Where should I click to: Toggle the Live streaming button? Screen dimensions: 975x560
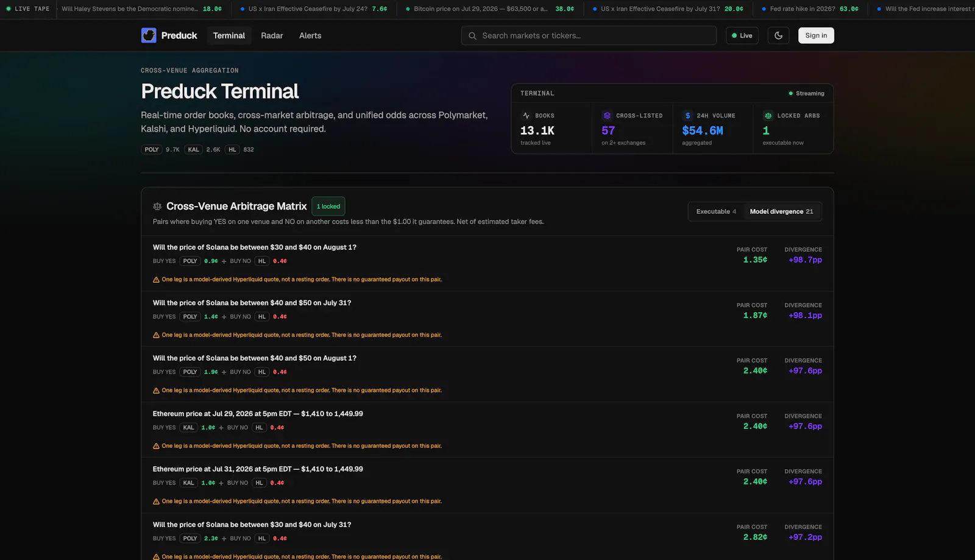742,35
